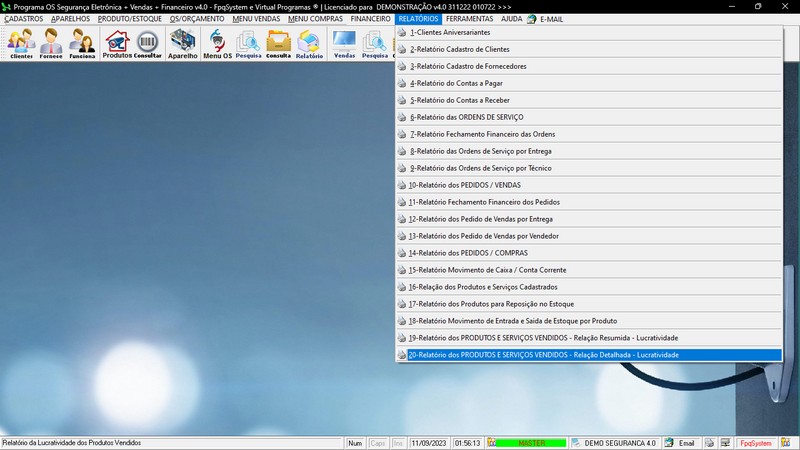Click the users icon left of MASTER
Screen dimensions: 800x450
coord(491,443)
